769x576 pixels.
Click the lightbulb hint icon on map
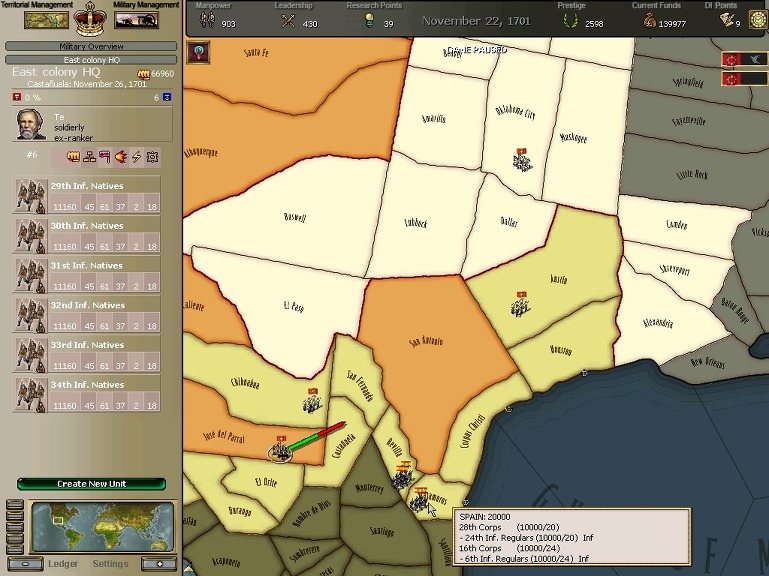tap(198, 53)
